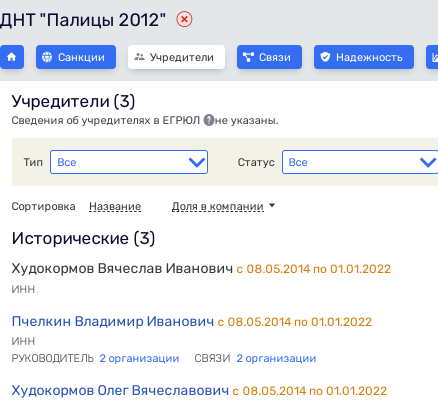Switch to the Надежность tab
The height and width of the screenshot is (406, 438).
(x=364, y=57)
